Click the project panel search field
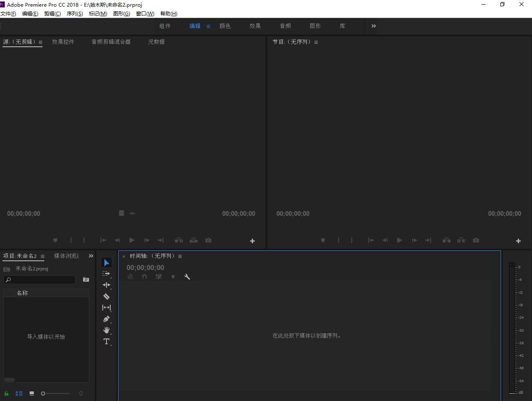 point(40,280)
